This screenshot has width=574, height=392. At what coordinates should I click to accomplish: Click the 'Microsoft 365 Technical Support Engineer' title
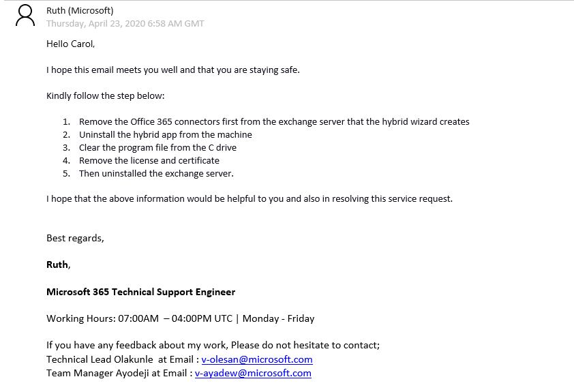click(141, 292)
